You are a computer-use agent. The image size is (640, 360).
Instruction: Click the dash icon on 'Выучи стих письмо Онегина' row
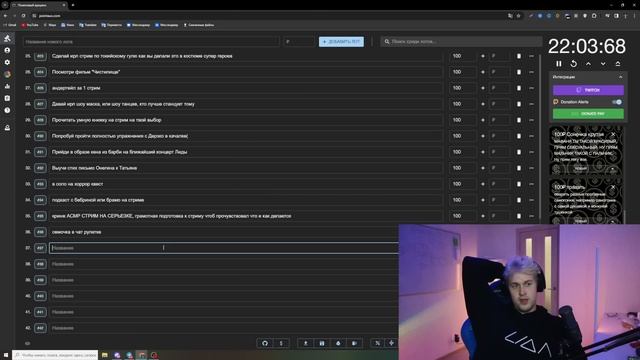531,168
